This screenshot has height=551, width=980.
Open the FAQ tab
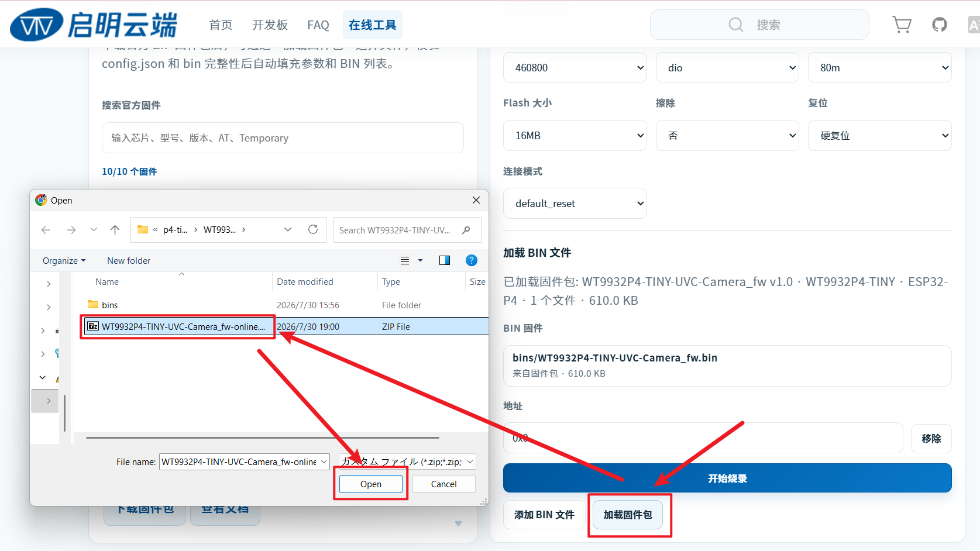[x=318, y=25]
